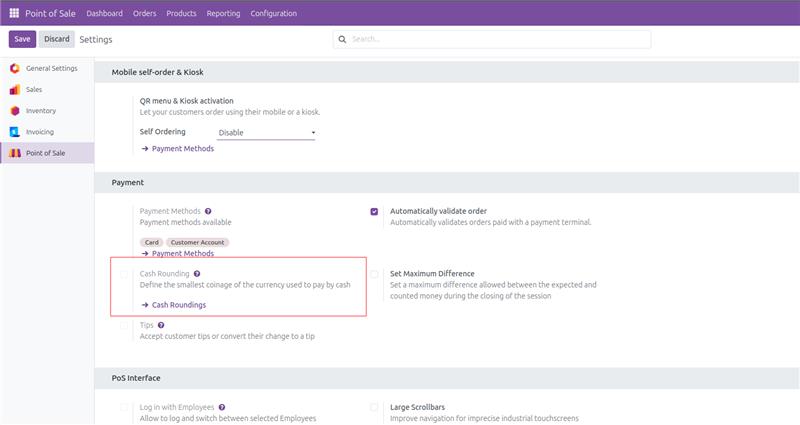Click the Point of Sale sidebar icon
The height and width of the screenshot is (425, 800).
pos(14,152)
